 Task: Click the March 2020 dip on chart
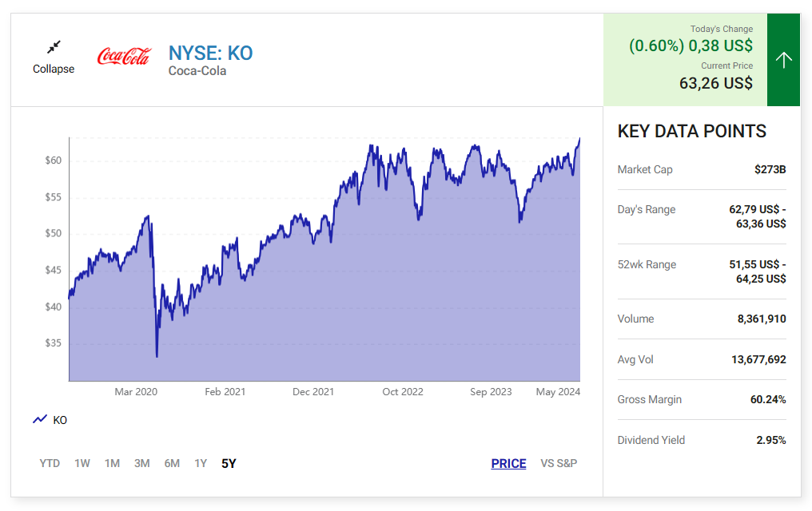(157, 355)
